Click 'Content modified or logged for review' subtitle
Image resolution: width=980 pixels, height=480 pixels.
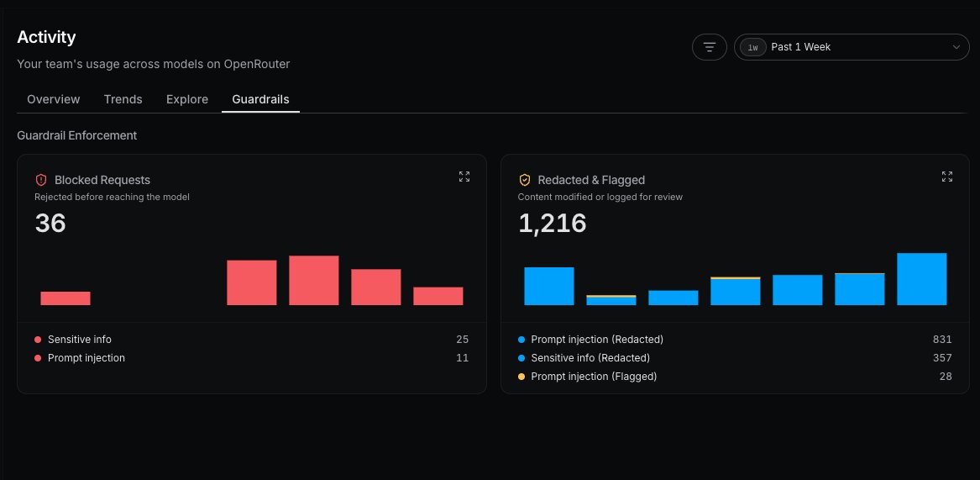click(600, 198)
